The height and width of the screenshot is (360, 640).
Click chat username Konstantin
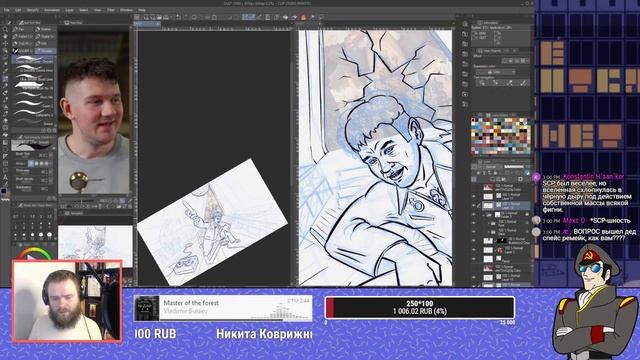[x=593, y=177]
